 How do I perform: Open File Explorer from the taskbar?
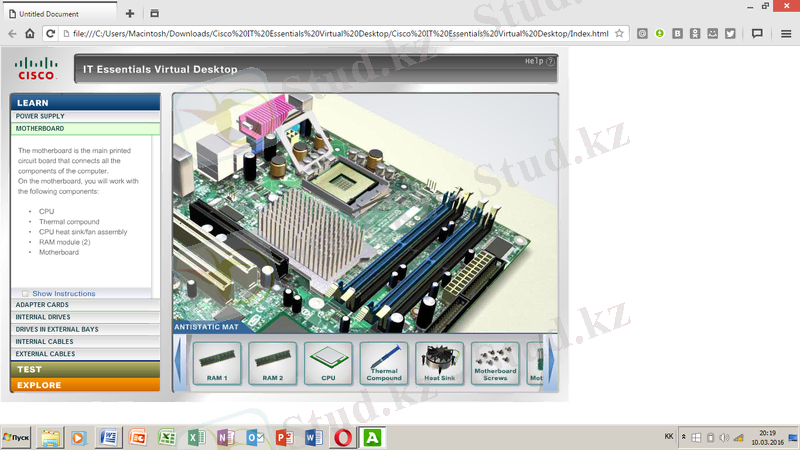pos(50,438)
